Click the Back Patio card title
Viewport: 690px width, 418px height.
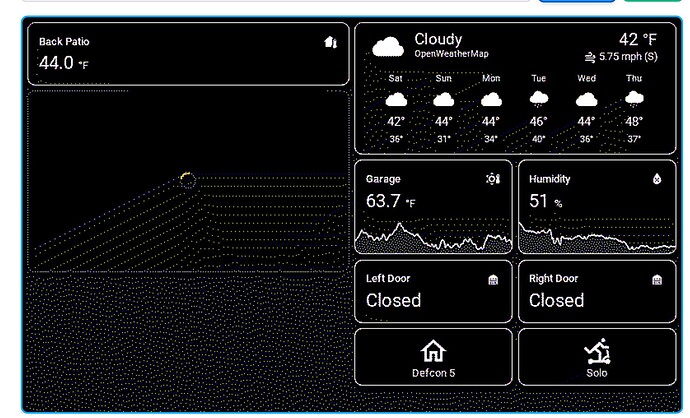[x=64, y=42]
